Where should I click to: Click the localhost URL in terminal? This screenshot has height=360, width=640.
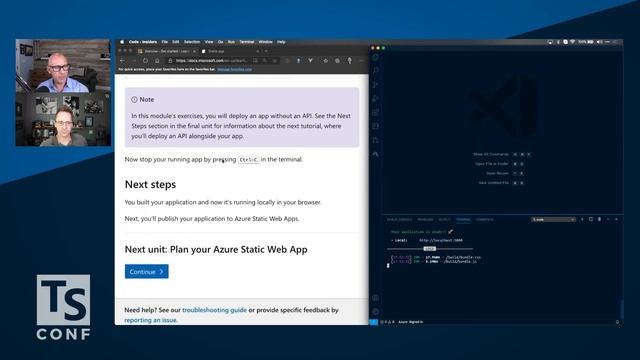441,240
